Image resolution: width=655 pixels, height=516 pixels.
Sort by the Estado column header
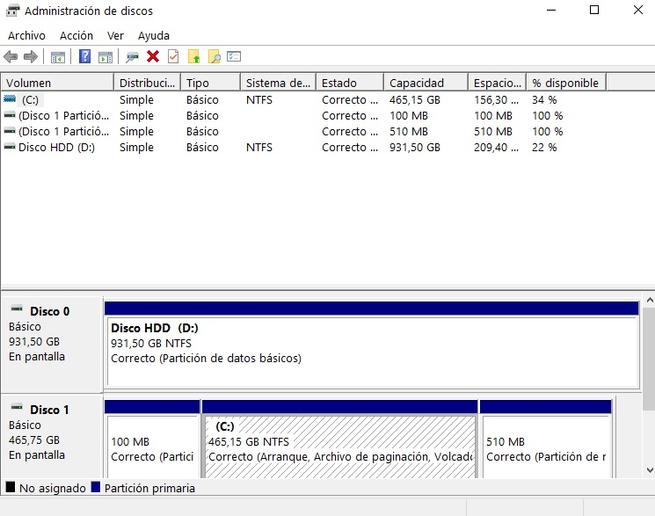(350, 83)
